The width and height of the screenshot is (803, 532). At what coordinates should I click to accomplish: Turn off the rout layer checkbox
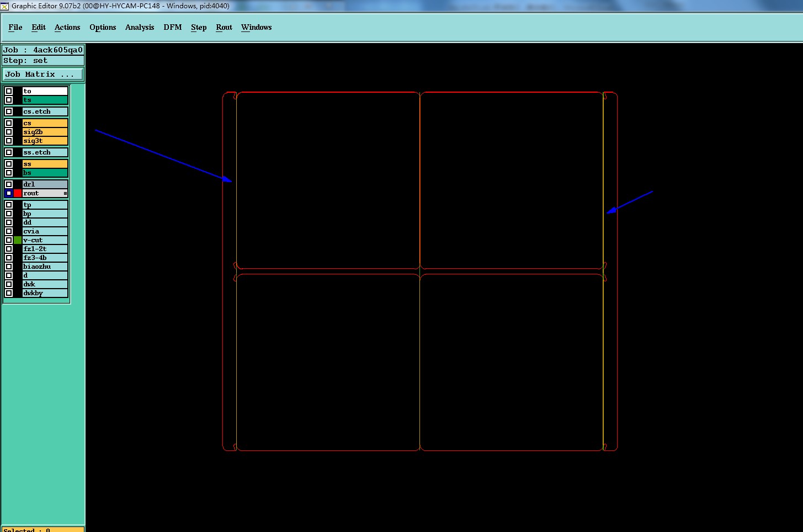point(9,193)
